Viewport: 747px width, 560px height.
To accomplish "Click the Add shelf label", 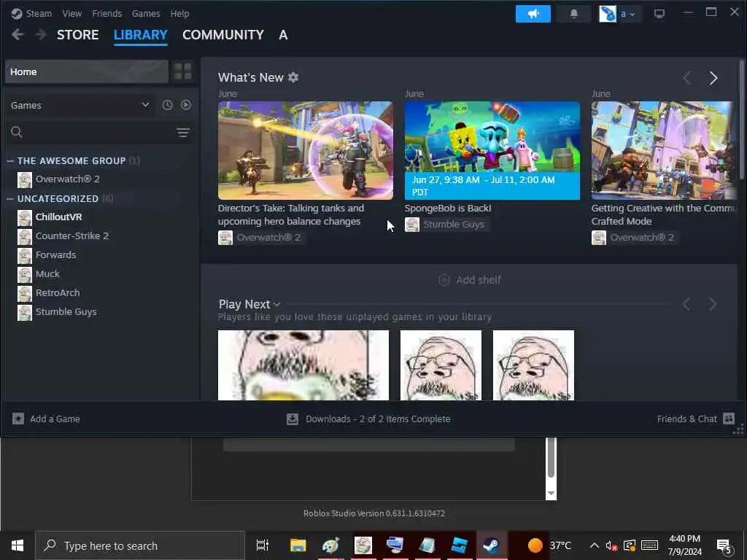I will tap(479, 280).
